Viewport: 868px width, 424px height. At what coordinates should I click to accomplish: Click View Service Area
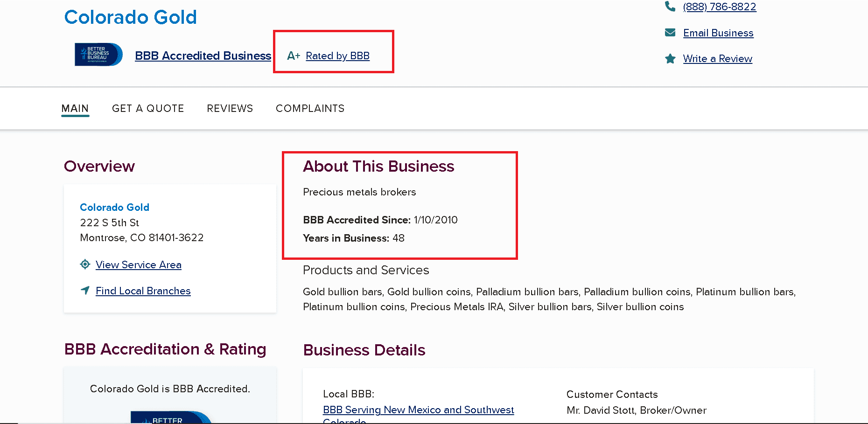click(139, 264)
